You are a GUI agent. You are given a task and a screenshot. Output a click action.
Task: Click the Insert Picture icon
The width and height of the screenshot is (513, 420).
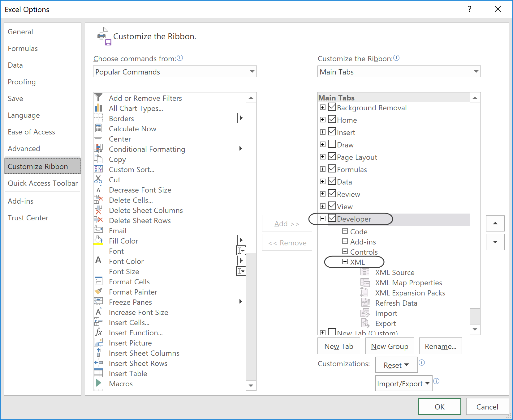[x=98, y=342]
